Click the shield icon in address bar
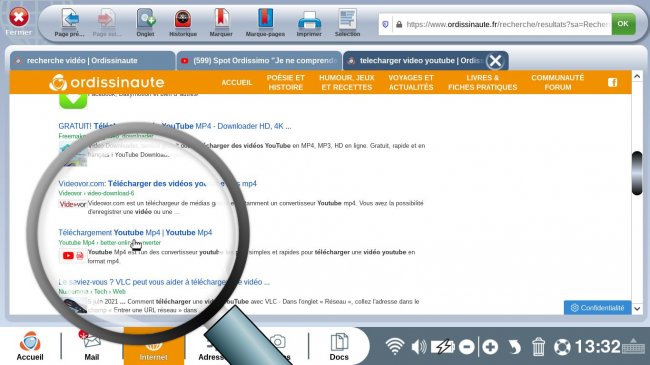 [x=385, y=24]
